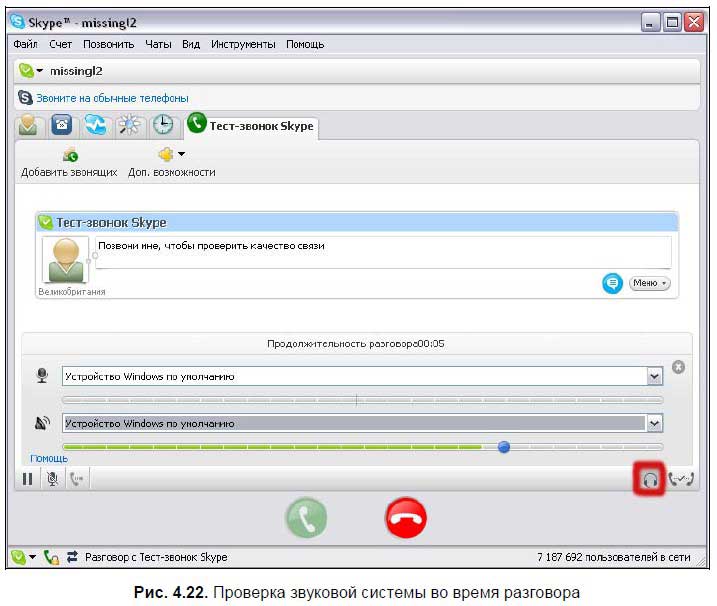
Task: Open the chat bubble icon beside Меню
Action: pos(612,283)
